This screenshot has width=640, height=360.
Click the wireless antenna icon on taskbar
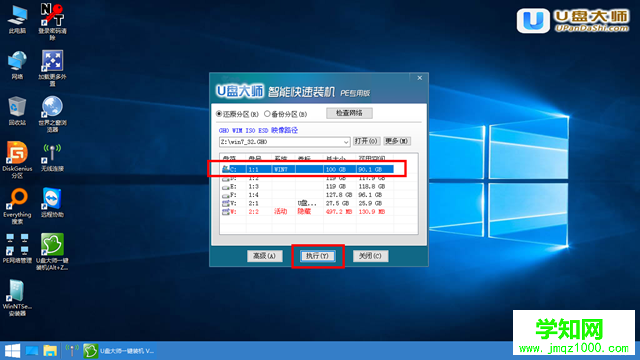coord(72,351)
